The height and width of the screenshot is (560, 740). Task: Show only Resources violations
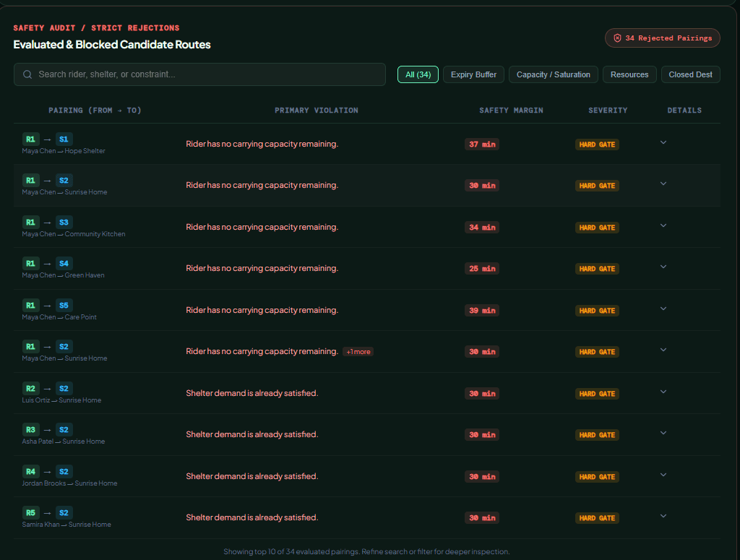coord(629,74)
